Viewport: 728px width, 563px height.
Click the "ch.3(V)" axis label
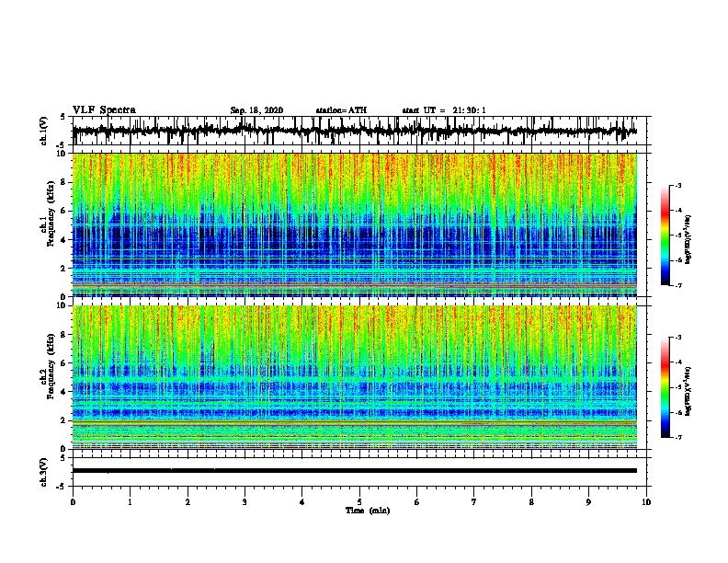tap(44, 472)
